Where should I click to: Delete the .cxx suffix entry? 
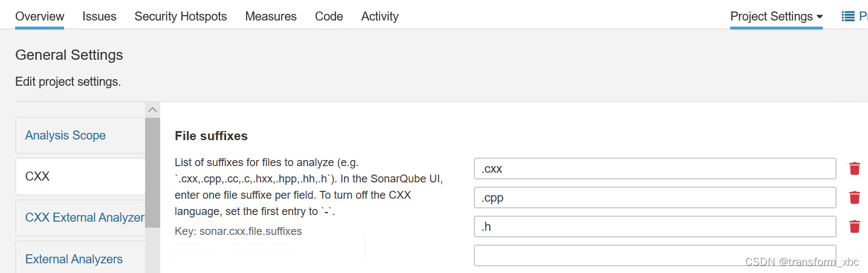pos(854,169)
